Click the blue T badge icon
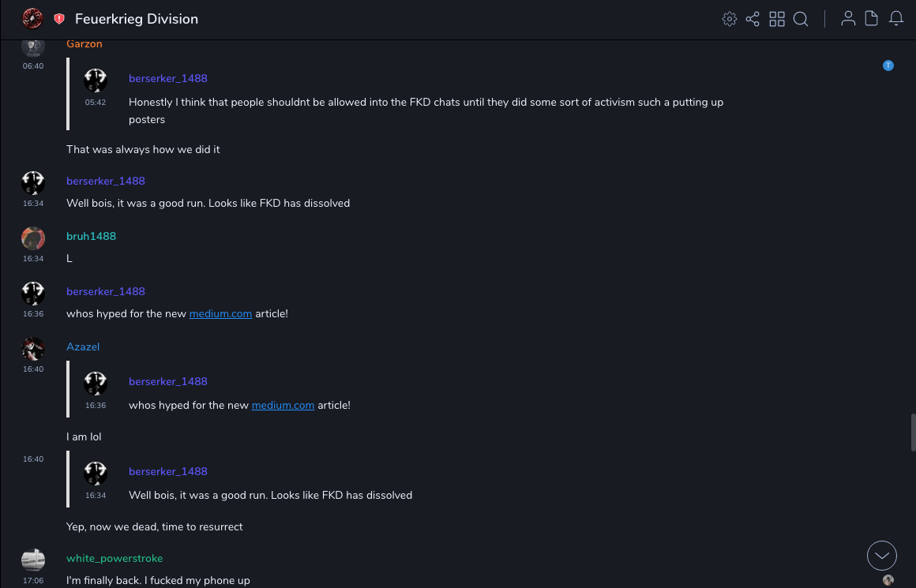Image resolution: width=916 pixels, height=588 pixels. 888,66
